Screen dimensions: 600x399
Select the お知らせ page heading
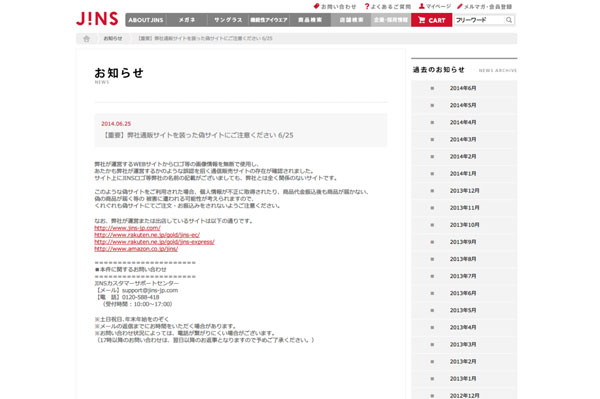[x=119, y=73]
